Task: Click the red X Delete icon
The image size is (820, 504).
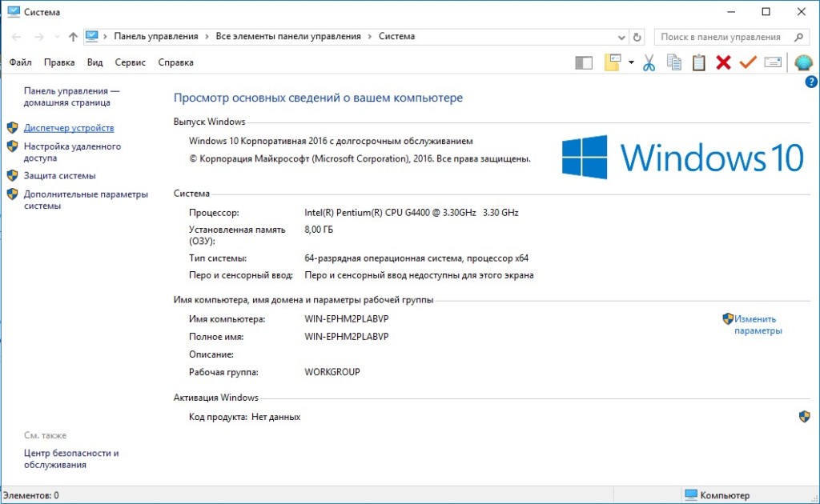Action: [723, 62]
